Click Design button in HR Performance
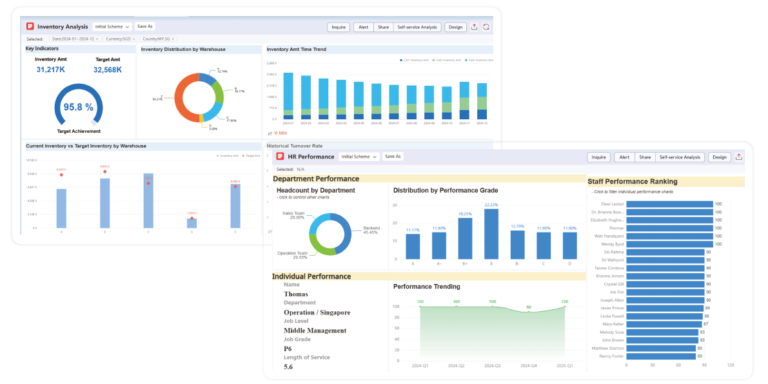Viewport: 768px width, 384px height. tap(719, 157)
